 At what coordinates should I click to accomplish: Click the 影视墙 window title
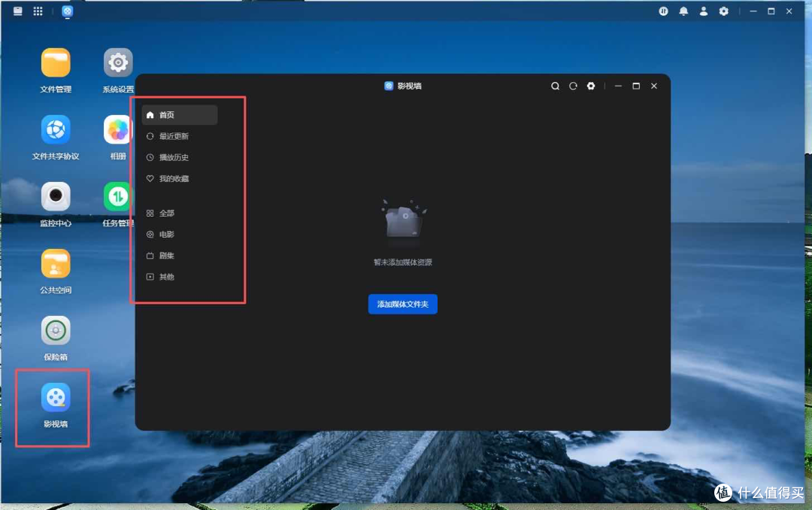click(x=409, y=86)
